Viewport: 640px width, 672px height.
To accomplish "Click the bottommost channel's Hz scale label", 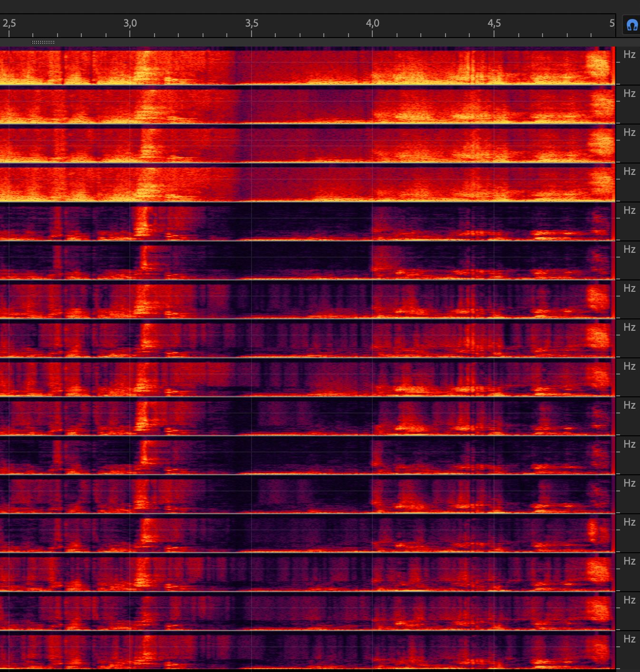I will pyautogui.click(x=629, y=639).
